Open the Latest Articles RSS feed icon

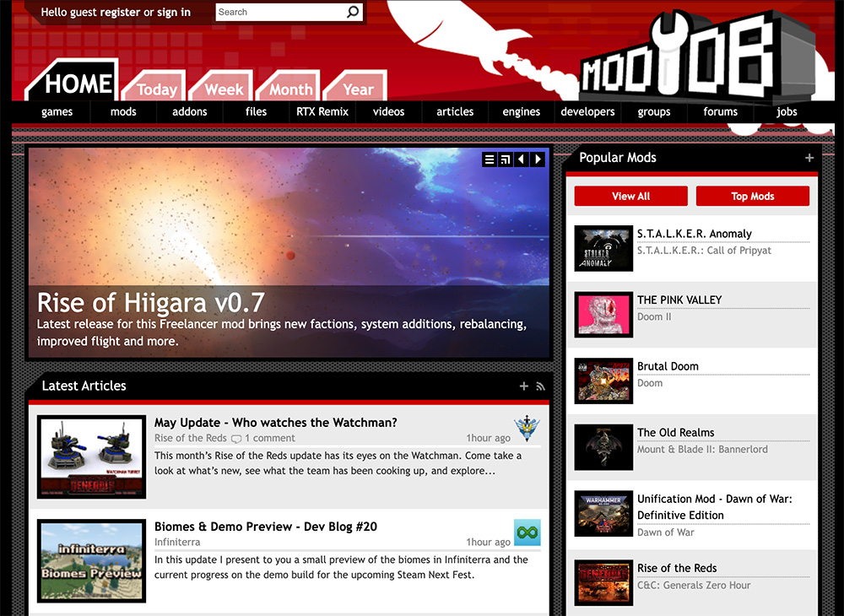coord(540,386)
